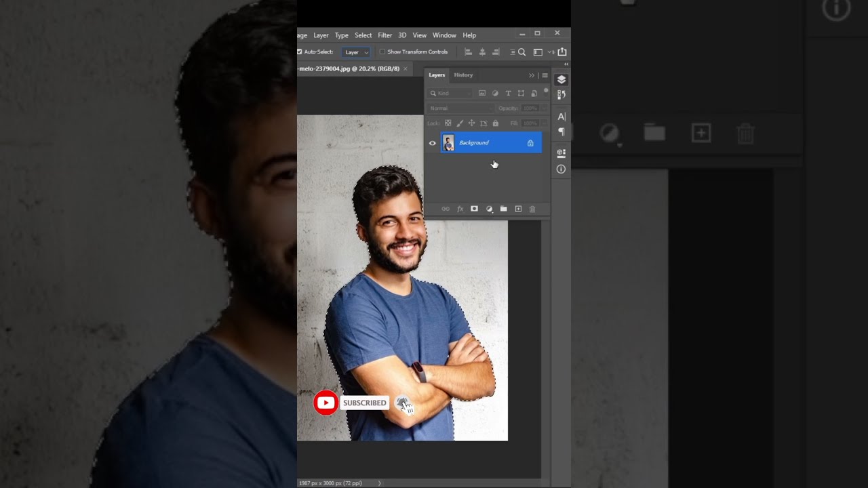Click the Layers icon in right dock
868x488 pixels.
click(x=561, y=80)
